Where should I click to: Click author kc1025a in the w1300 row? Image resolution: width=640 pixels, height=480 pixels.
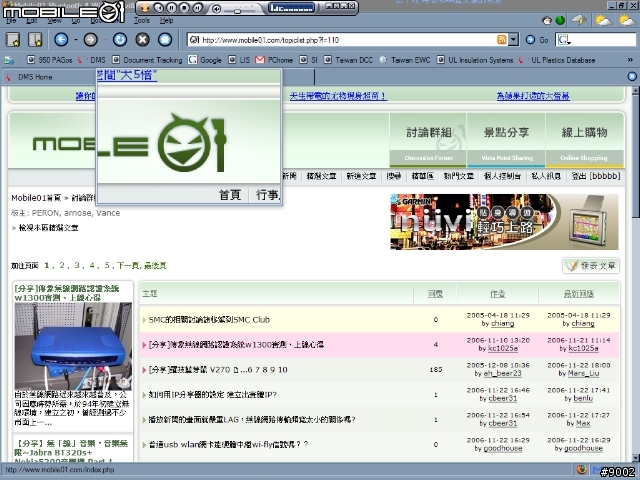(x=503, y=349)
